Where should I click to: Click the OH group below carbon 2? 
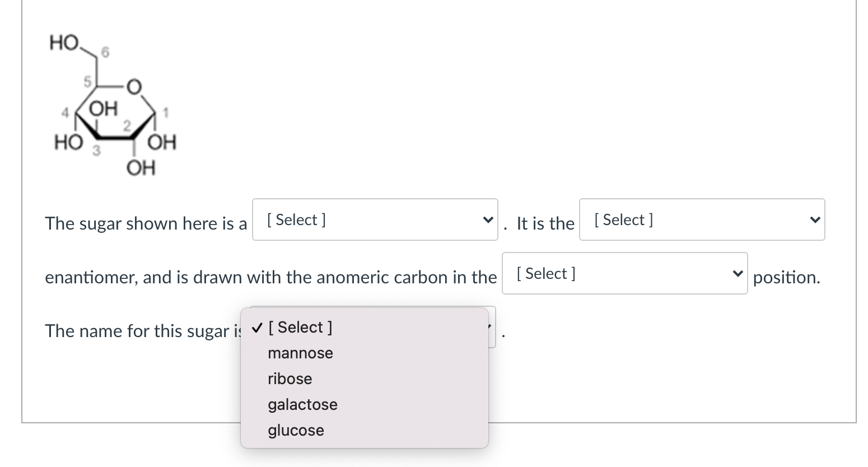tap(141, 167)
